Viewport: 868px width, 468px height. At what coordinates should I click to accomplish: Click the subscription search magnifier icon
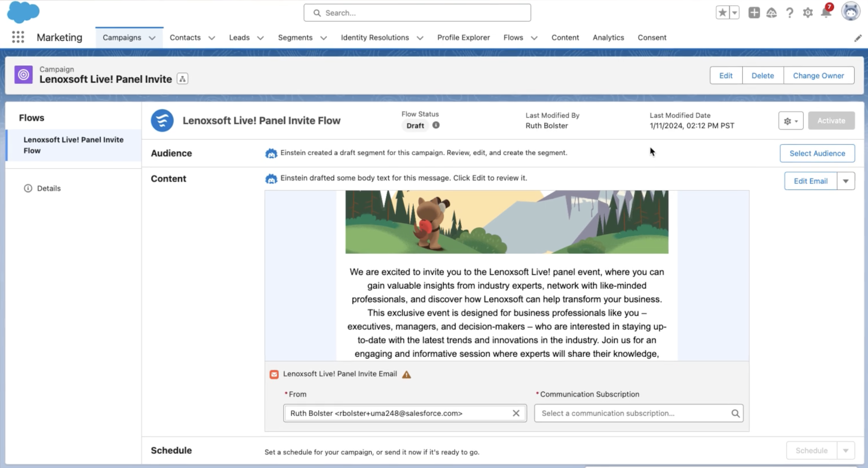coord(735,413)
